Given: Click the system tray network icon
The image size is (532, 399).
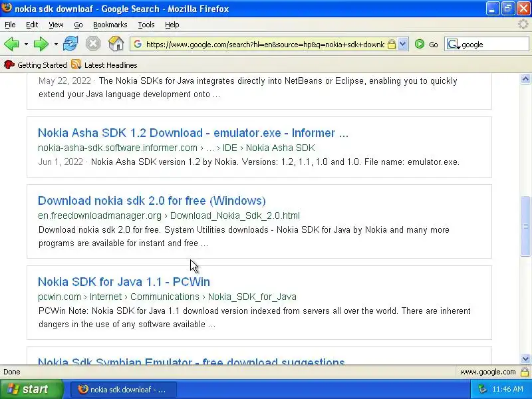Looking at the screenshot, I should (x=482, y=389).
